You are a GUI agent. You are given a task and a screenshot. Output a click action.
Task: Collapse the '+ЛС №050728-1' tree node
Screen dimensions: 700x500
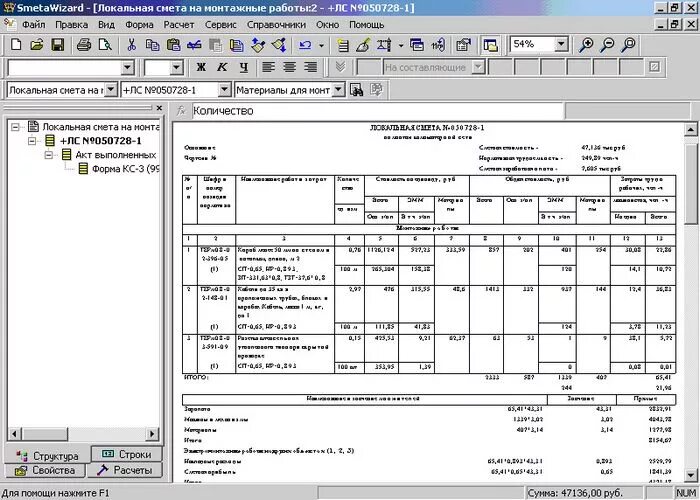click(x=32, y=141)
